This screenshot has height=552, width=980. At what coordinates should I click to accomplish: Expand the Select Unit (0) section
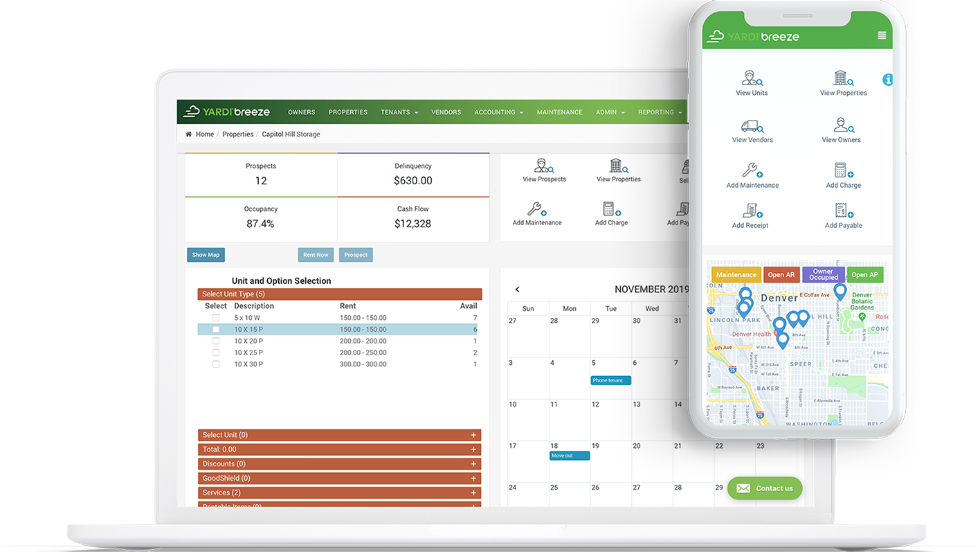tap(339, 435)
